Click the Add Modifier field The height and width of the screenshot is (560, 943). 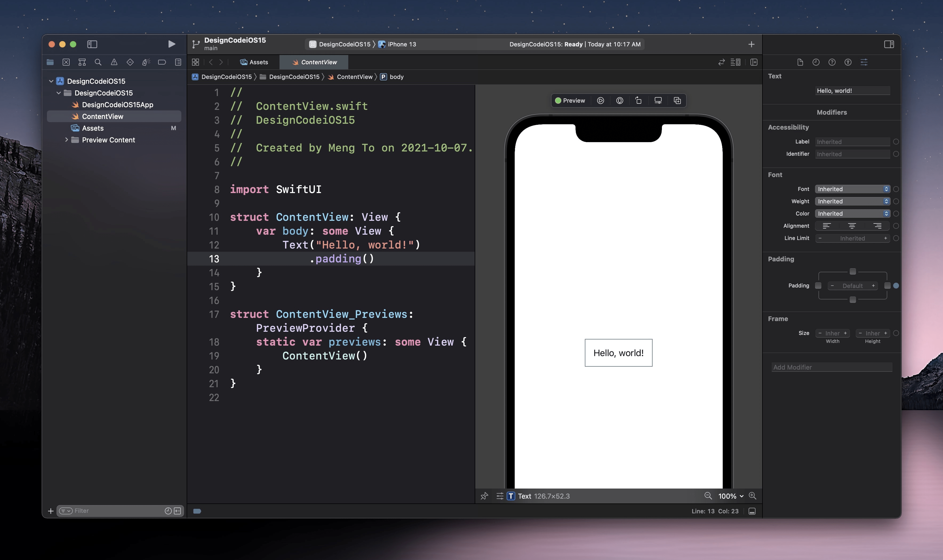832,367
